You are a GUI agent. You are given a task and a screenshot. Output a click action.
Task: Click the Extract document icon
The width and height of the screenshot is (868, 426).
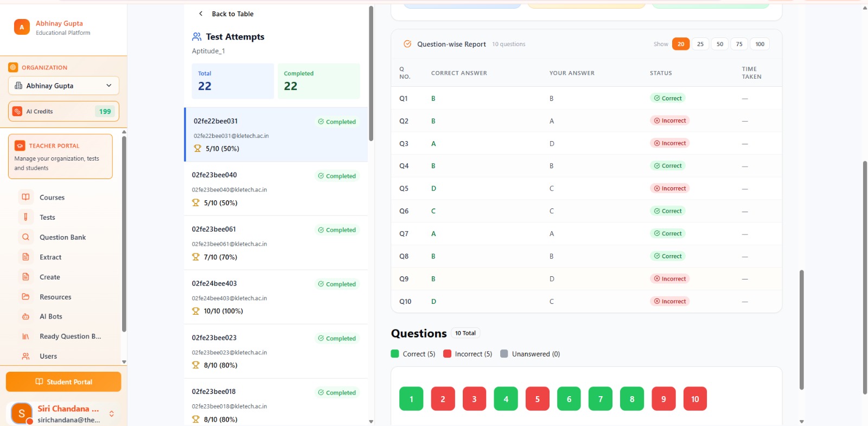coord(25,257)
